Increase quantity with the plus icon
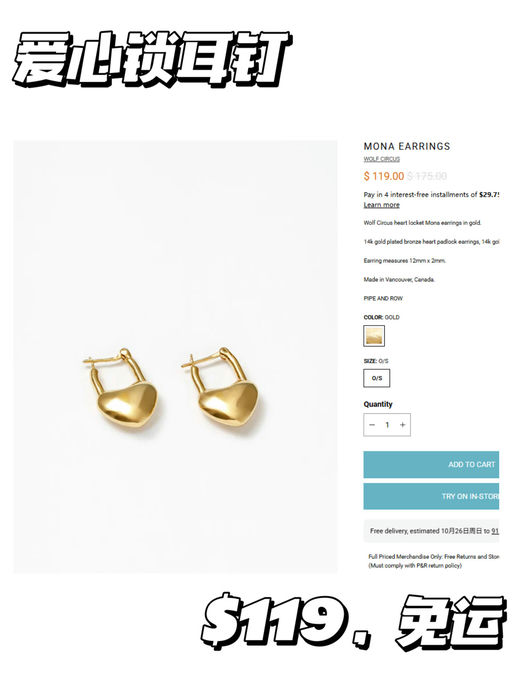The height and width of the screenshot is (683, 512). click(403, 425)
